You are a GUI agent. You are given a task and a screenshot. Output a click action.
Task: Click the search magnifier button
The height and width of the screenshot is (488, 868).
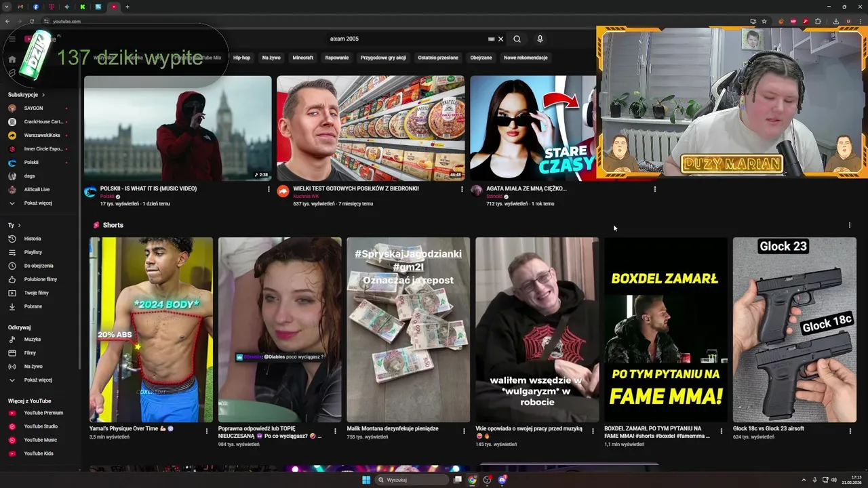coord(517,39)
